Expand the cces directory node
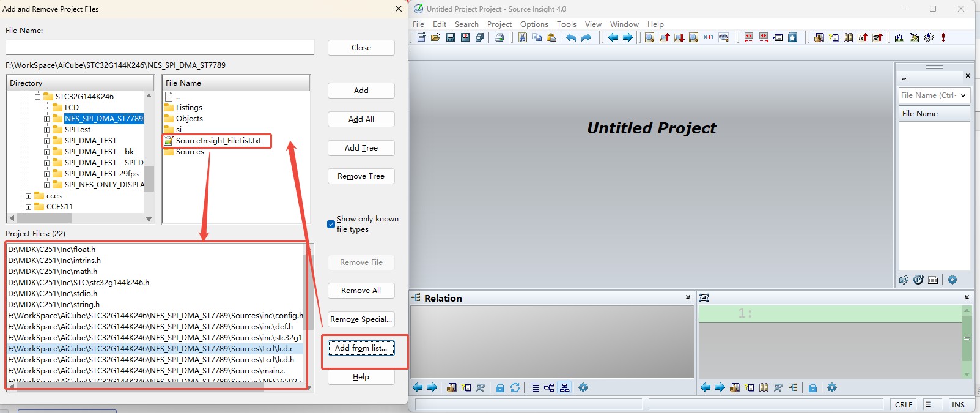980x413 pixels. click(x=28, y=196)
